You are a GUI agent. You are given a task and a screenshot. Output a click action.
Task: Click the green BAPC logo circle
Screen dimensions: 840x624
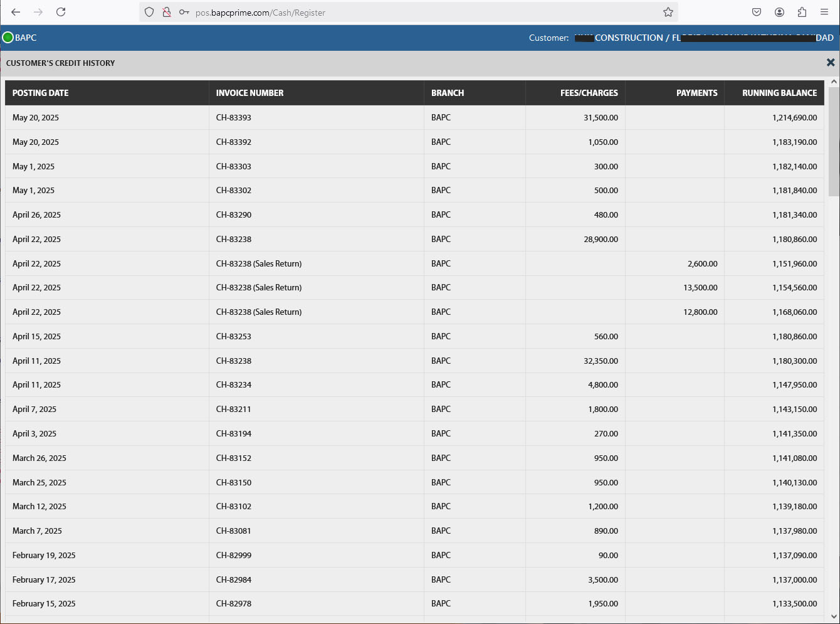(x=8, y=38)
